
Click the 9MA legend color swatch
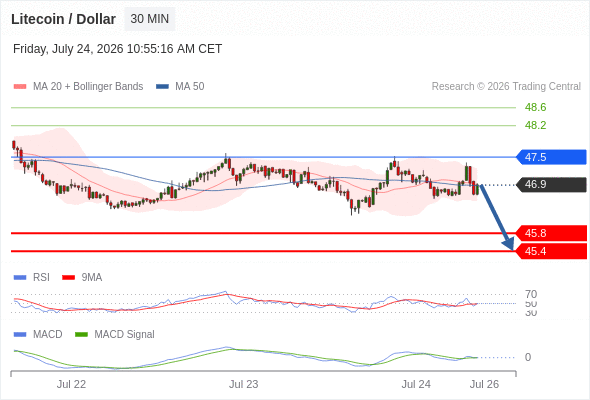[x=68, y=278]
